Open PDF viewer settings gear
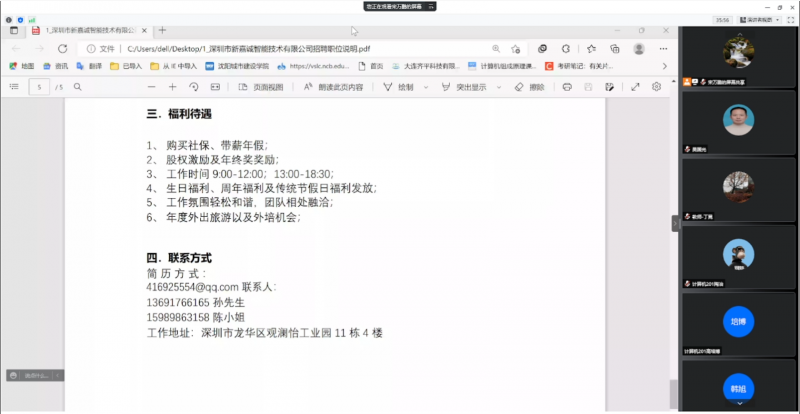The width and height of the screenshot is (800, 414). coord(657,87)
